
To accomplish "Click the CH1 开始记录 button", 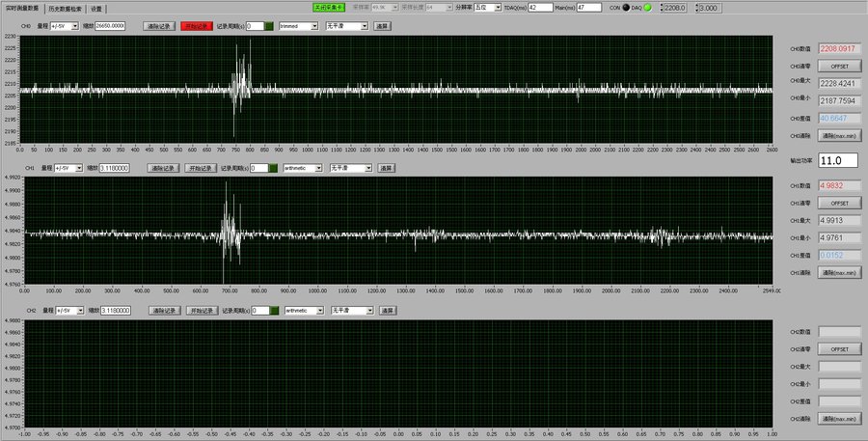I will 201,168.
